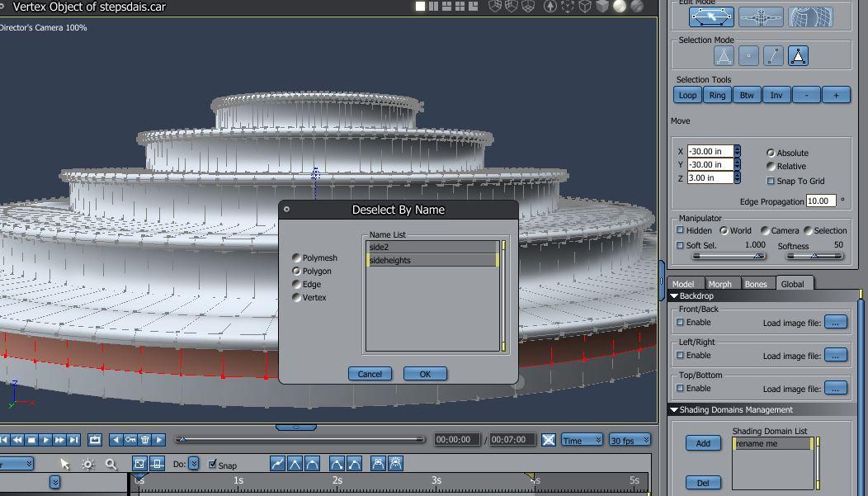This screenshot has height=496, width=868.
Task: Open the Do: dropdown menu
Action: (x=193, y=463)
